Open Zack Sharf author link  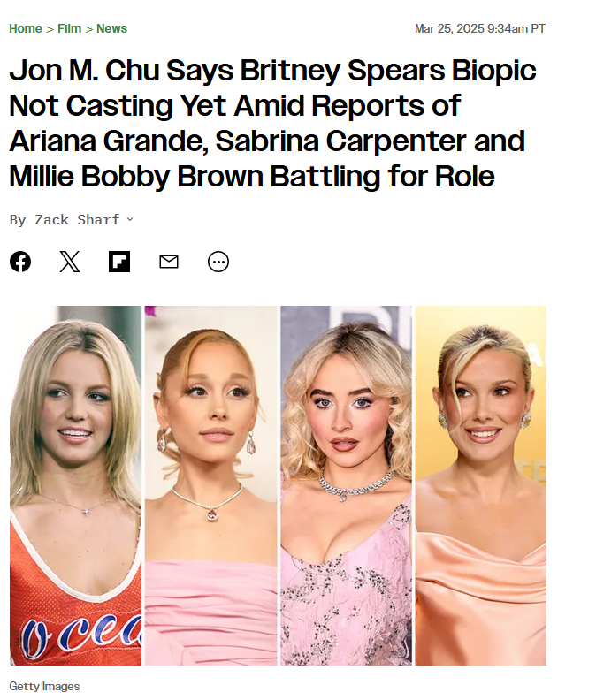point(77,220)
